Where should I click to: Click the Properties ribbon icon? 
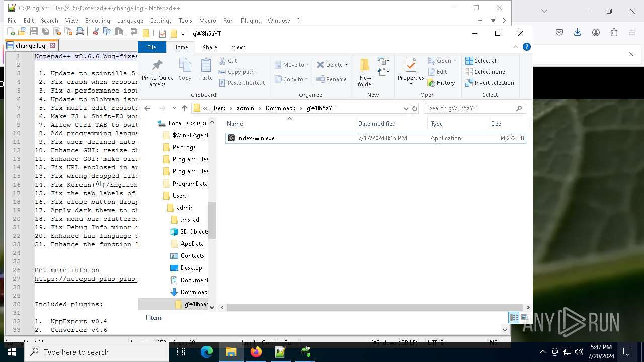pos(411,66)
